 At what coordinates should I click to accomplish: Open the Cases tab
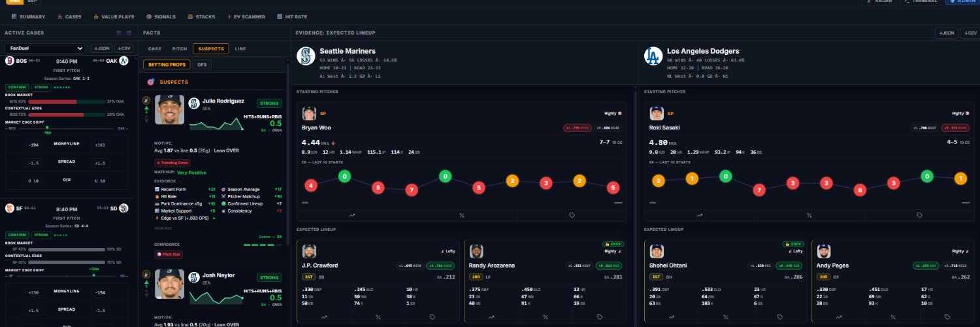click(69, 16)
